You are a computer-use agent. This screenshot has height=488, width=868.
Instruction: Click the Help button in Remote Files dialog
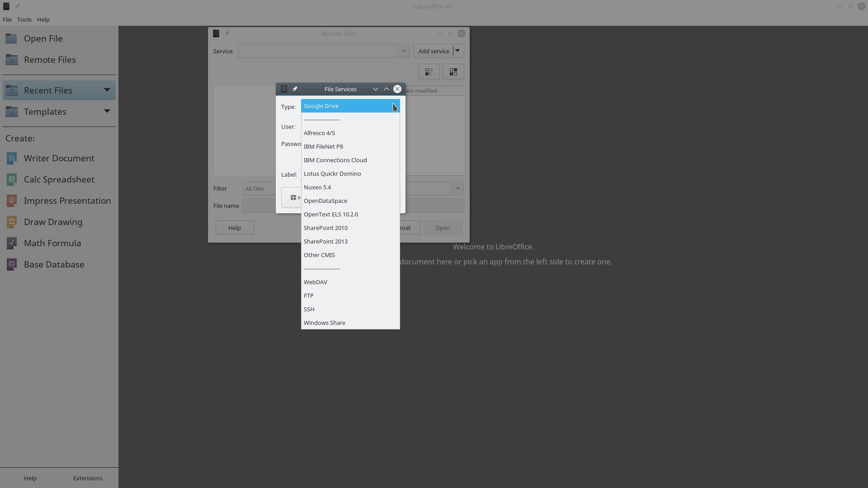pyautogui.click(x=234, y=228)
